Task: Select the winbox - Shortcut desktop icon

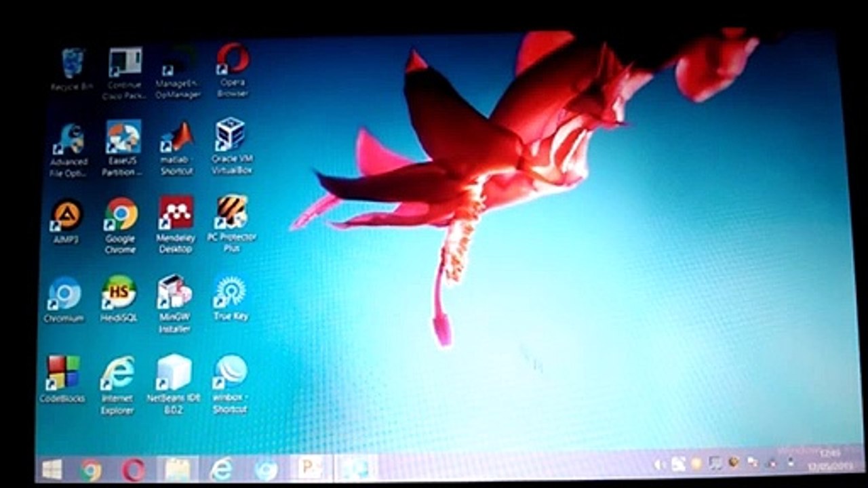Action: pyautogui.click(x=229, y=384)
